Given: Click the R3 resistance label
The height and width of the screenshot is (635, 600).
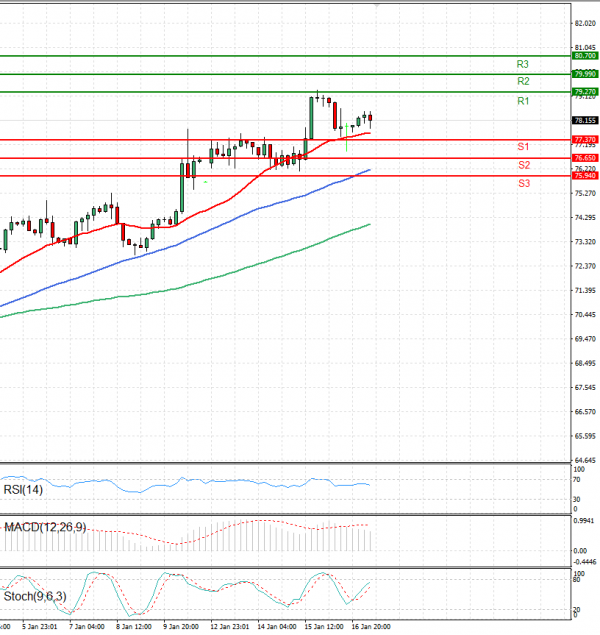Looking at the screenshot, I should point(522,64).
